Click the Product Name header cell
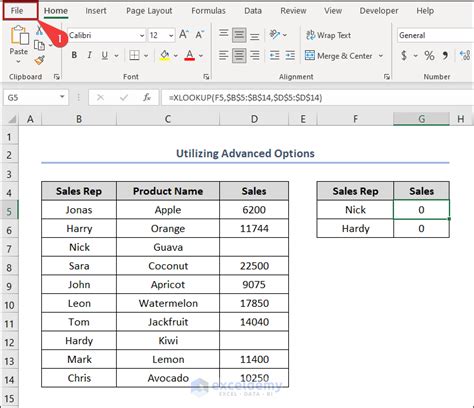The height and width of the screenshot is (408, 474). 168,191
